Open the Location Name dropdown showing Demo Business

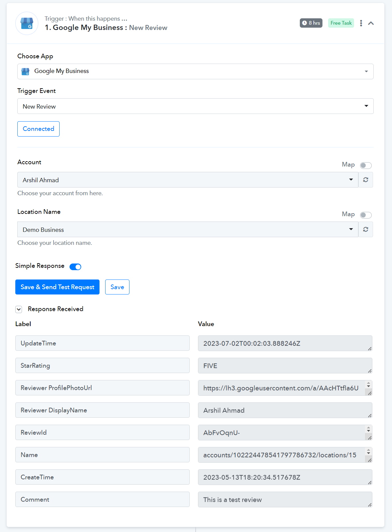(188, 230)
